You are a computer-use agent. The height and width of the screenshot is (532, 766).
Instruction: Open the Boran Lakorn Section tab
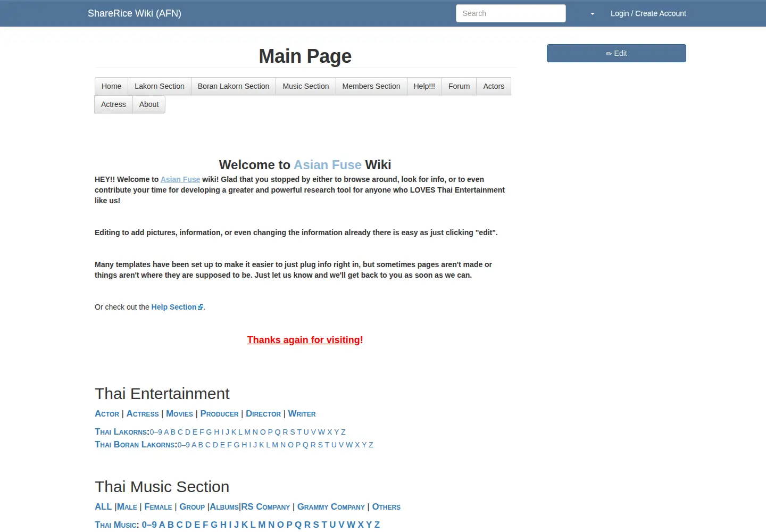pyautogui.click(x=233, y=86)
